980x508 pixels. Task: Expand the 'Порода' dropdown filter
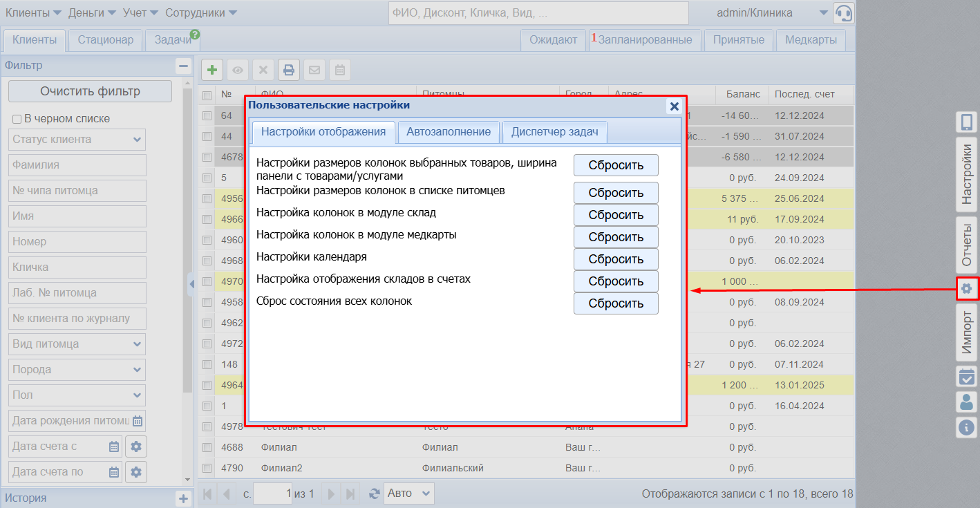tap(77, 370)
